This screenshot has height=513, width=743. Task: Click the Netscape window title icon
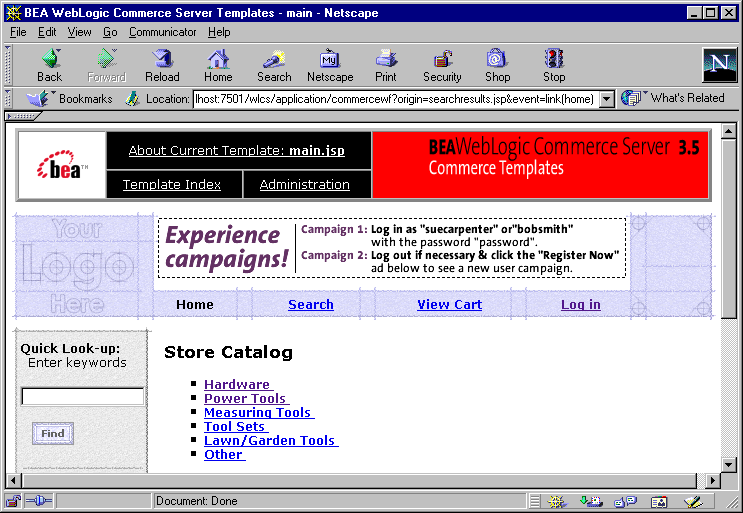coord(13,13)
